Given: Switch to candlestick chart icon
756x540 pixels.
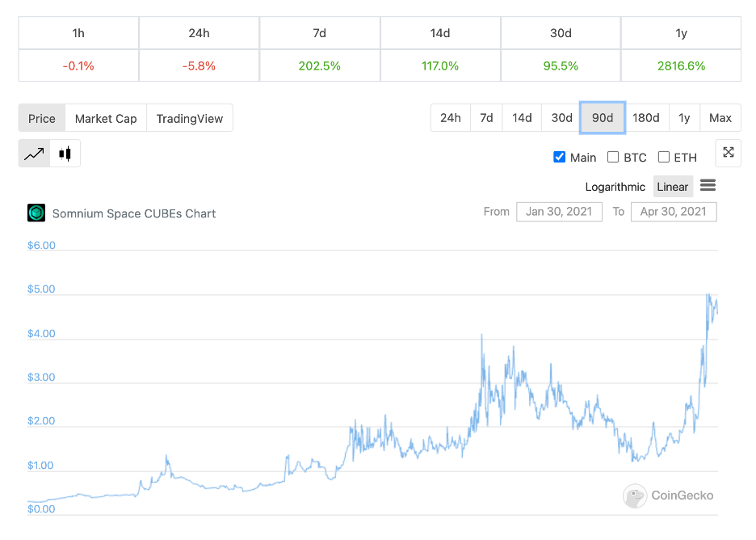Looking at the screenshot, I should coord(65,154).
